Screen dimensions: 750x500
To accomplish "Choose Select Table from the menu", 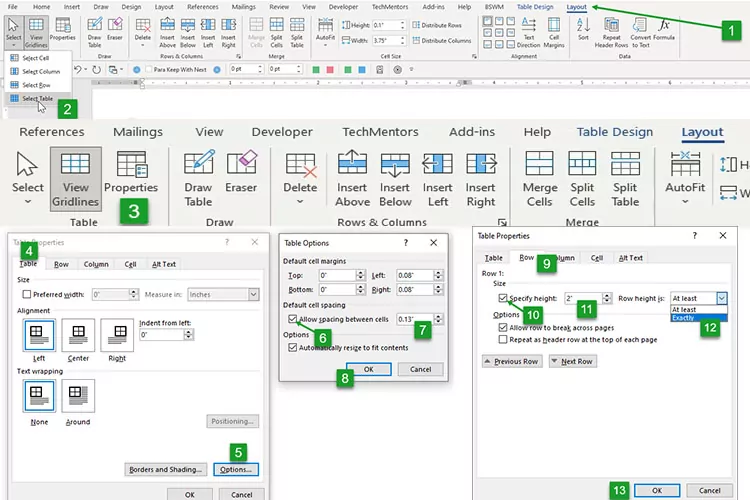I will pyautogui.click(x=37, y=99).
